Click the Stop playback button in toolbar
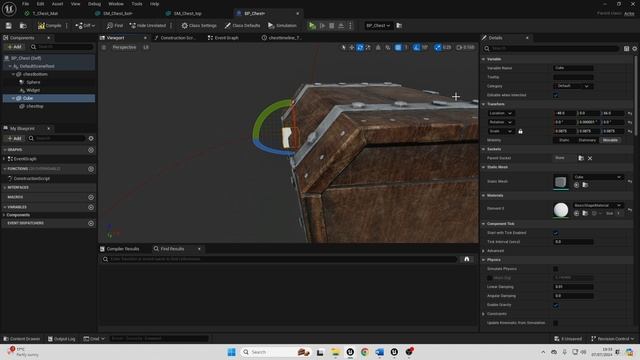The image size is (640, 360). pyautogui.click(x=331, y=25)
